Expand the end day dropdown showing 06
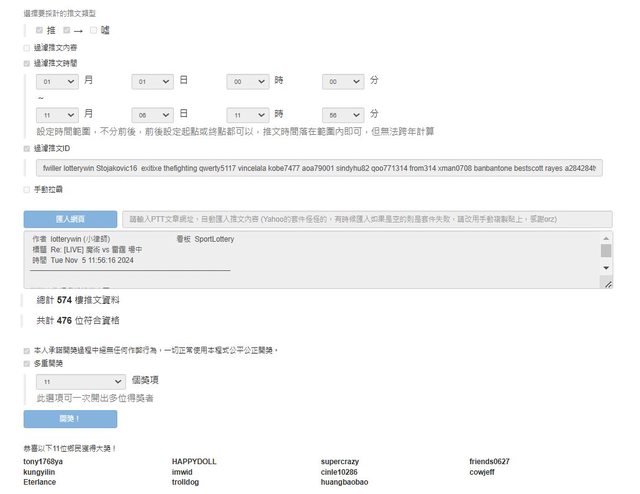The height and width of the screenshot is (494, 640). tap(152, 115)
